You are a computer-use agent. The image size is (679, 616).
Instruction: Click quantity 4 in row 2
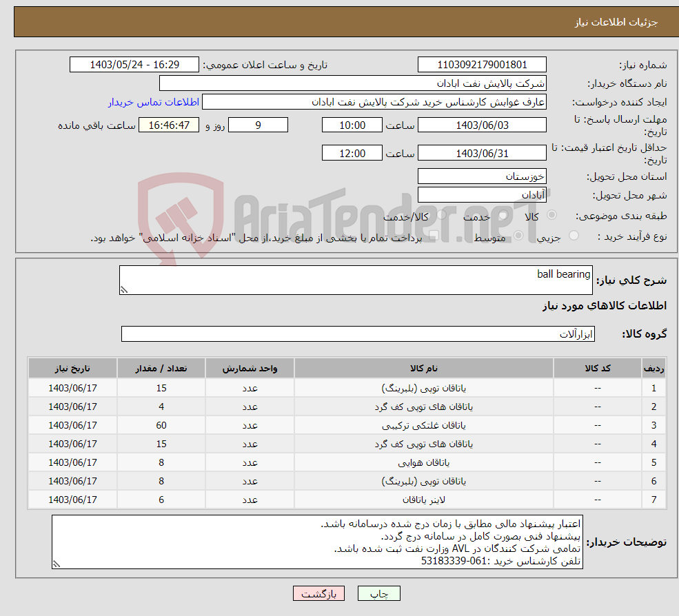click(x=161, y=407)
